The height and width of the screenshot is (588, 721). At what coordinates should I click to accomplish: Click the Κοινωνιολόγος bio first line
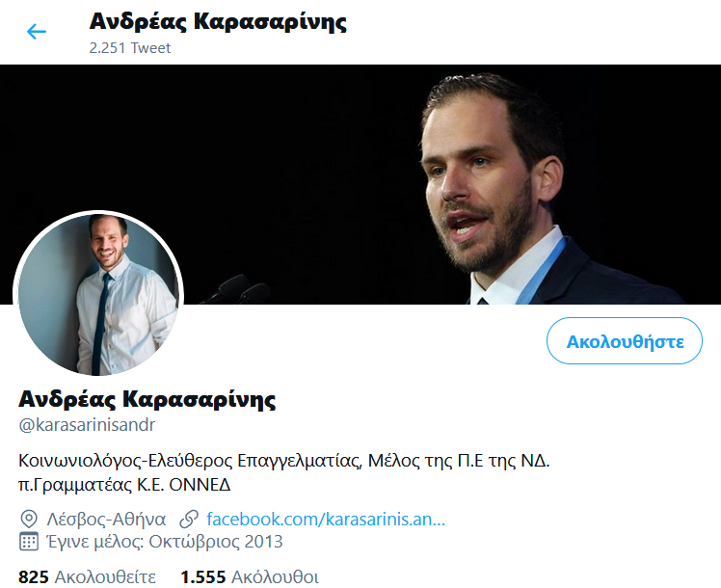[284, 460]
